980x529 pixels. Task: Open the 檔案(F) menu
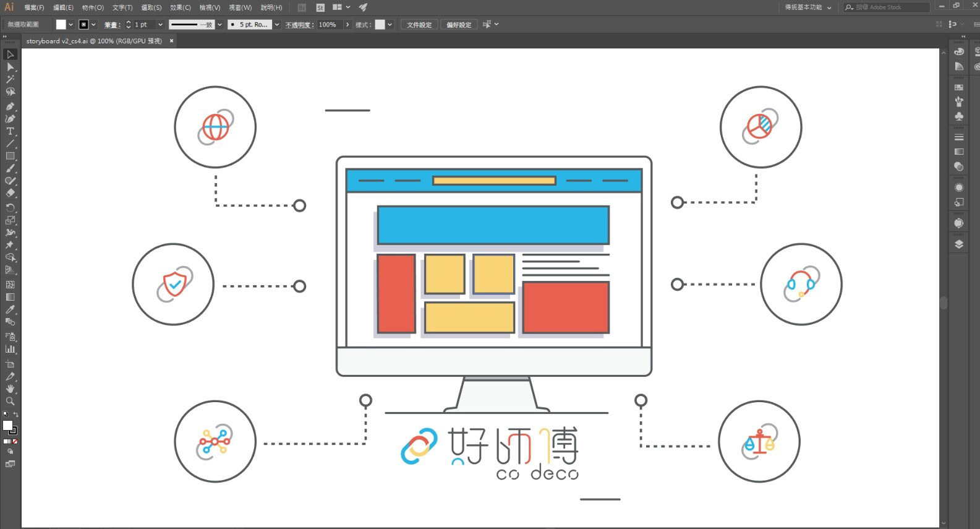click(x=34, y=7)
